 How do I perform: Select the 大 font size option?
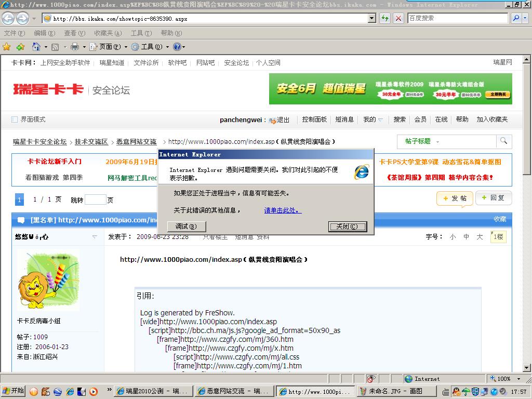coord(480,237)
